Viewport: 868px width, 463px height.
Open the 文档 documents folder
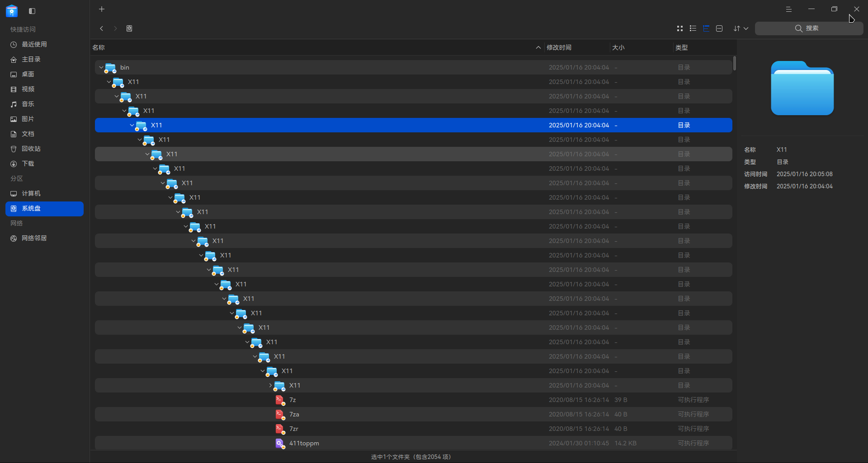[x=44, y=134]
